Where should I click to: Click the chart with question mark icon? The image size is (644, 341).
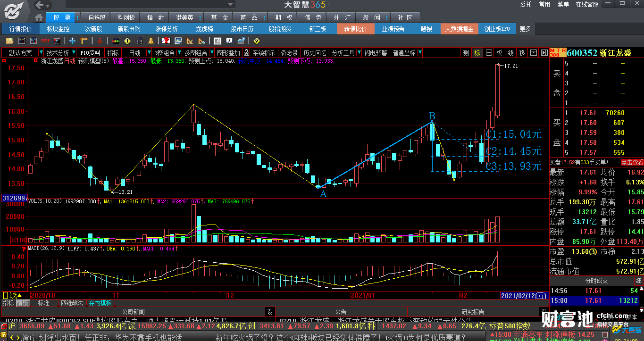point(166,41)
